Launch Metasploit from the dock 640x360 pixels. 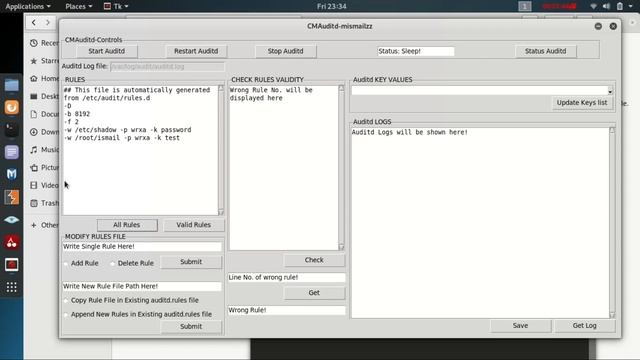(11, 175)
